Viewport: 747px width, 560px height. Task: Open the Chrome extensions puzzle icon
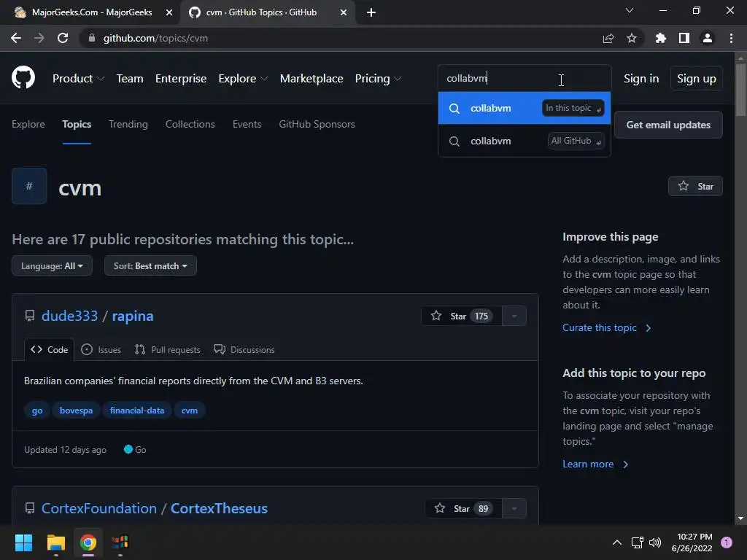661,38
